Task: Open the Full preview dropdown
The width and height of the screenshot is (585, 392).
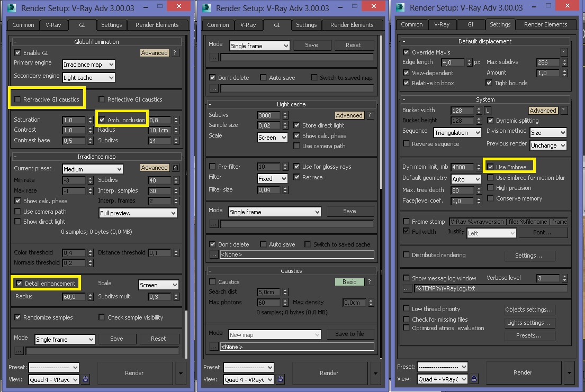Action: 138,213
